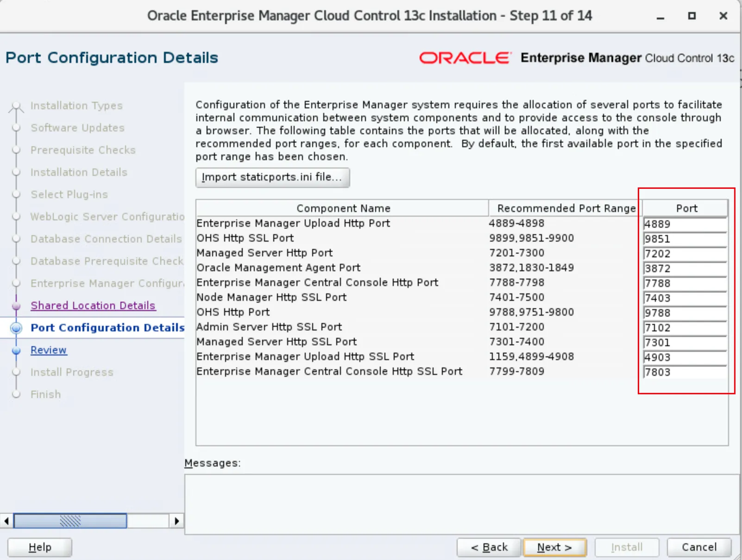
Task: Sort by the Component Name column header
Action: point(343,208)
